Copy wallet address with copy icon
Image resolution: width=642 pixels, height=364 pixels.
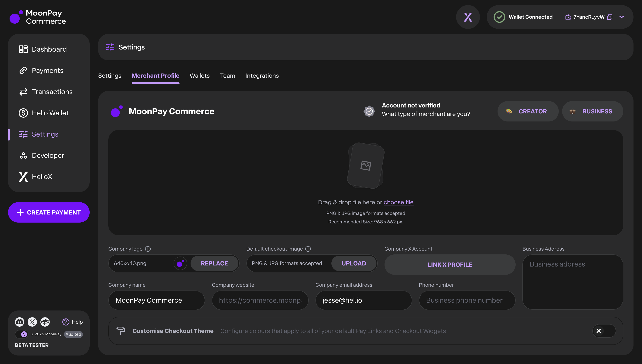pyautogui.click(x=610, y=17)
